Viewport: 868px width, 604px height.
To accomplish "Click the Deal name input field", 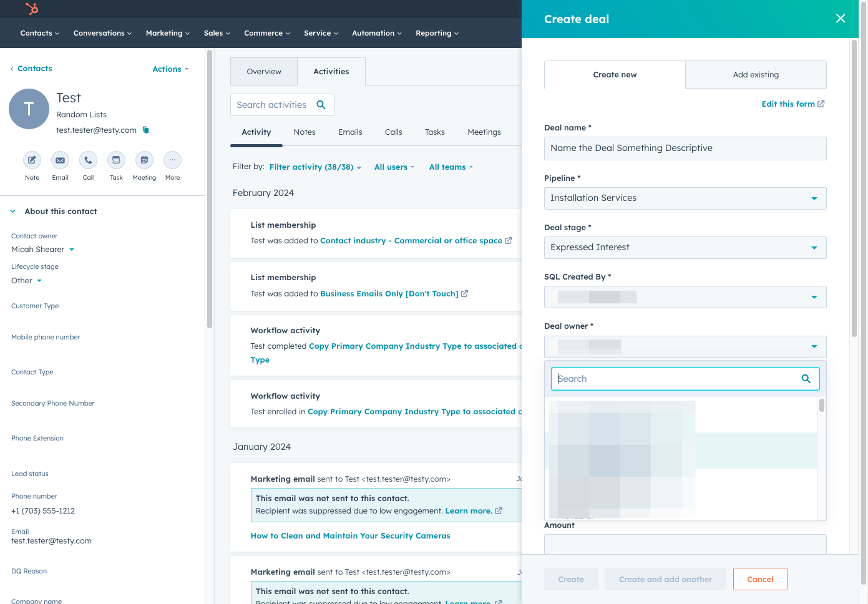I will click(685, 149).
